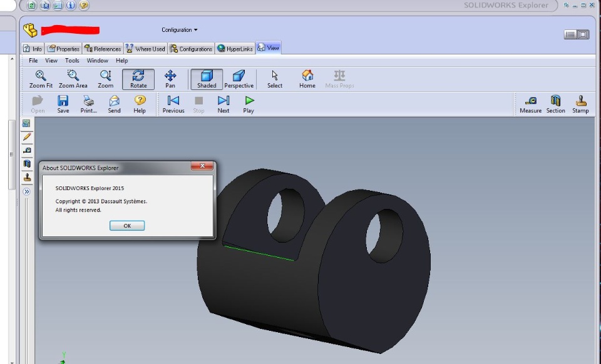Switch to split panel layout button
The width and height of the screenshot is (601, 364).
(x=583, y=34)
